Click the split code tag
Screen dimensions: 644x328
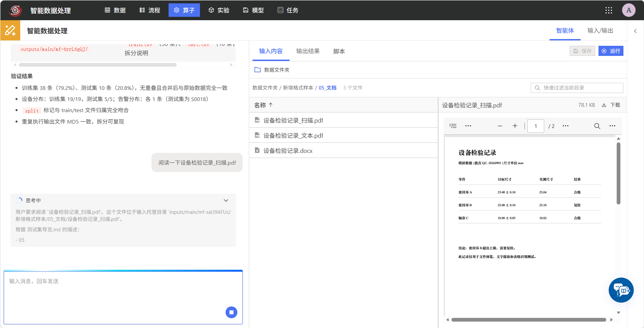pyautogui.click(x=32, y=110)
